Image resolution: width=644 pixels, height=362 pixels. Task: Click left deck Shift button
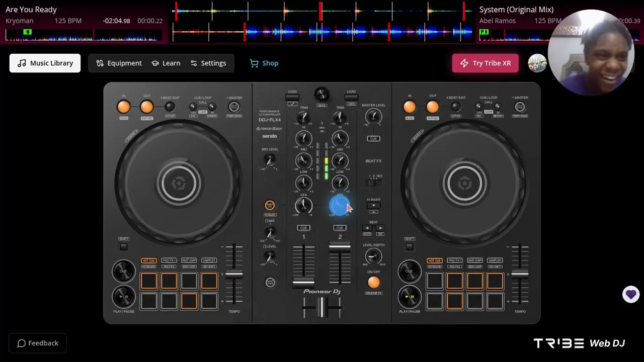[124, 246]
